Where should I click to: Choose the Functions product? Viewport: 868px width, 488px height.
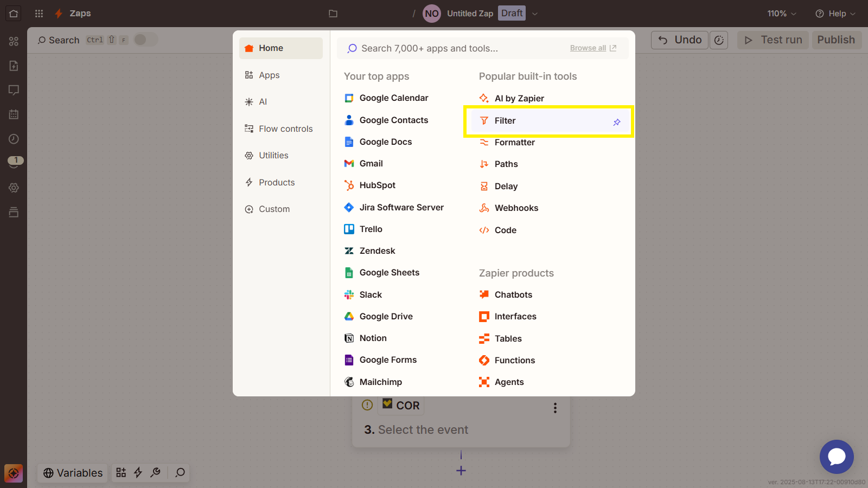click(x=507, y=361)
